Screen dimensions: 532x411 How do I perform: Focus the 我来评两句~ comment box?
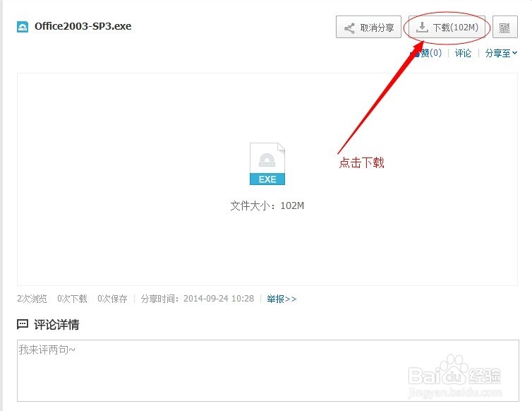pyautogui.click(x=268, y=371)
